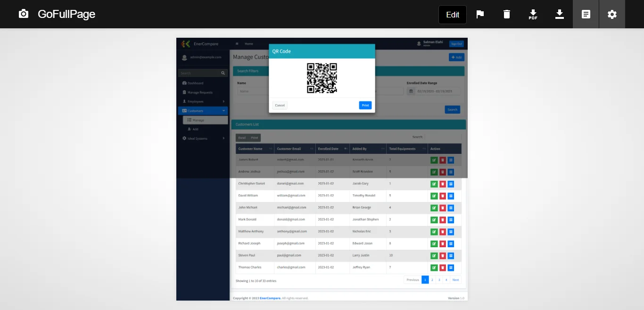Open the Edit screenshot button
Viewport: 644px width, 310px height.
[x=452, y=15]
